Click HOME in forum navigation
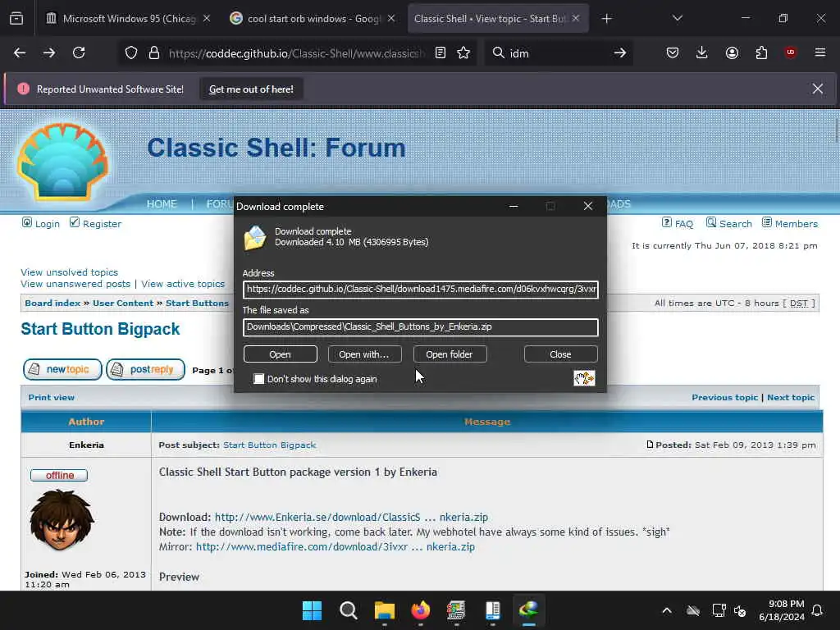The height and width of the screenshot is (630, 840). coord(162,204)
